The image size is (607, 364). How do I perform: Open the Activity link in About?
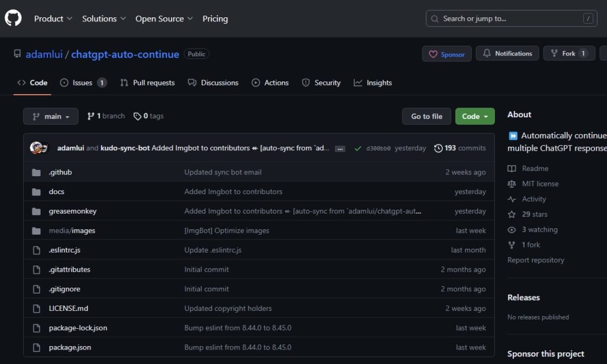(527, 199)
